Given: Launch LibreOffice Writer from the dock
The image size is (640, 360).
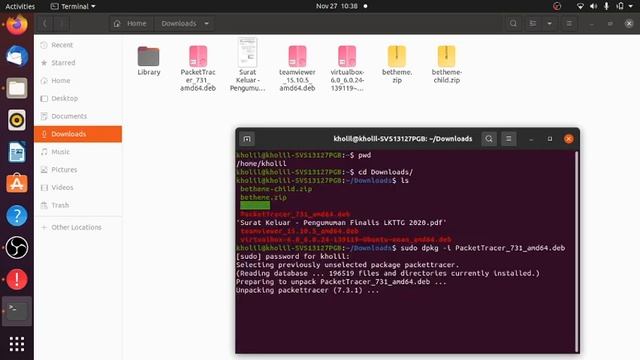Looking at the screenshot, I should pyautogui.click(x=17, y=152).
